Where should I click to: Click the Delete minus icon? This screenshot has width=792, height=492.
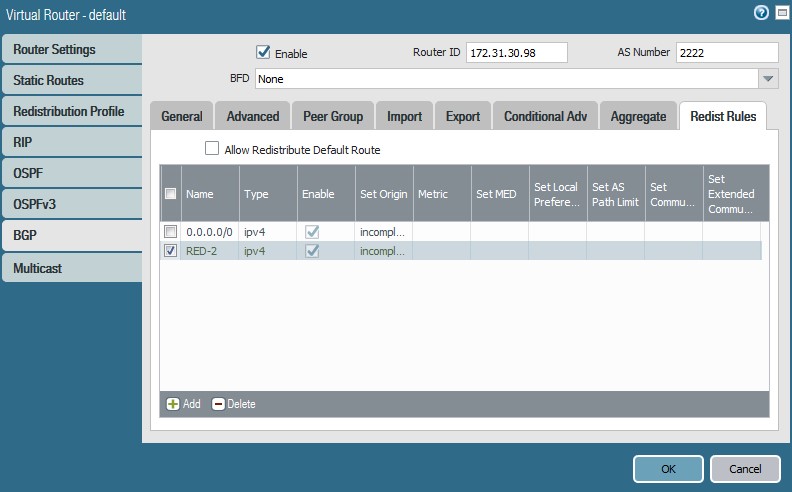coord(218,404)
